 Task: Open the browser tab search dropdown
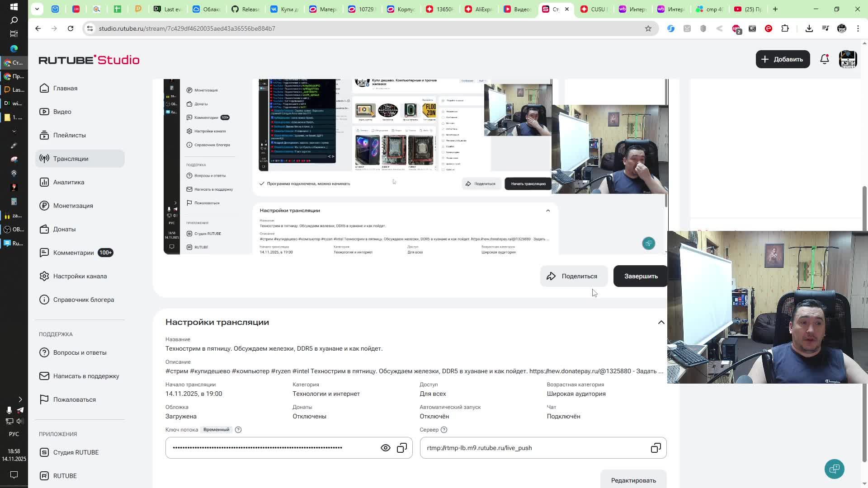pyautogui.click(x=37, y=9)
